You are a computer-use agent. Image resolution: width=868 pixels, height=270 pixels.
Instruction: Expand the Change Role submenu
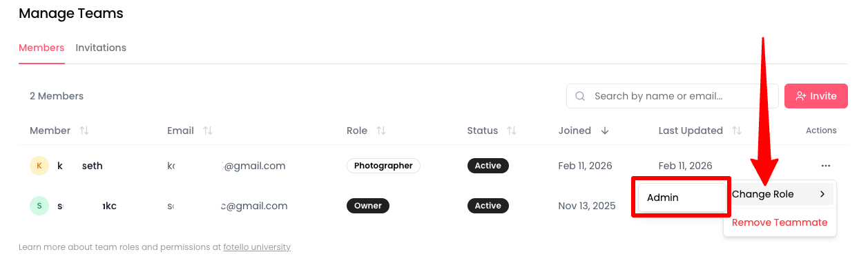pyautogui.click(x=780, y=194)
